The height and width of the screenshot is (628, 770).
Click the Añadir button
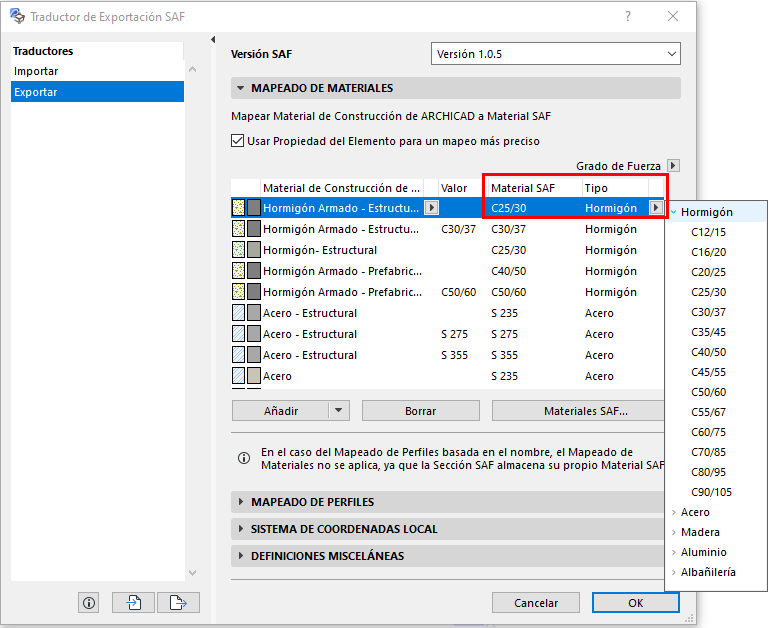(x=280, y=410)
